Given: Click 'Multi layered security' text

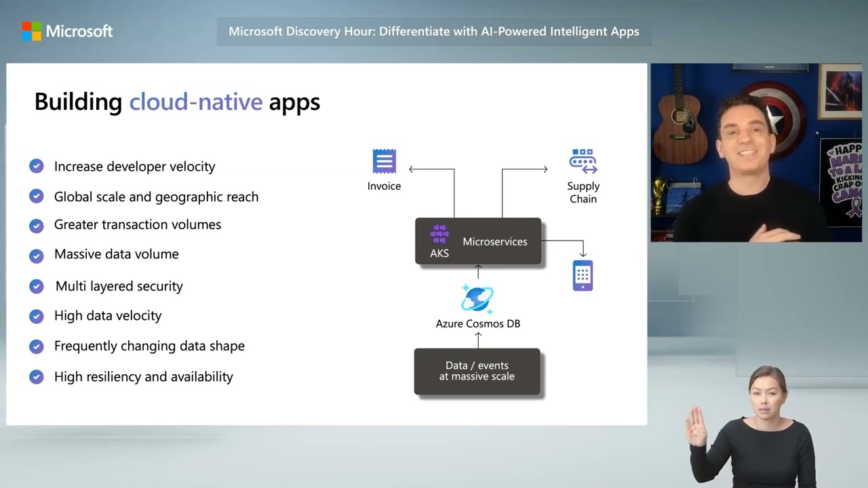Looking at the screenshot, I should pos(119,286).
